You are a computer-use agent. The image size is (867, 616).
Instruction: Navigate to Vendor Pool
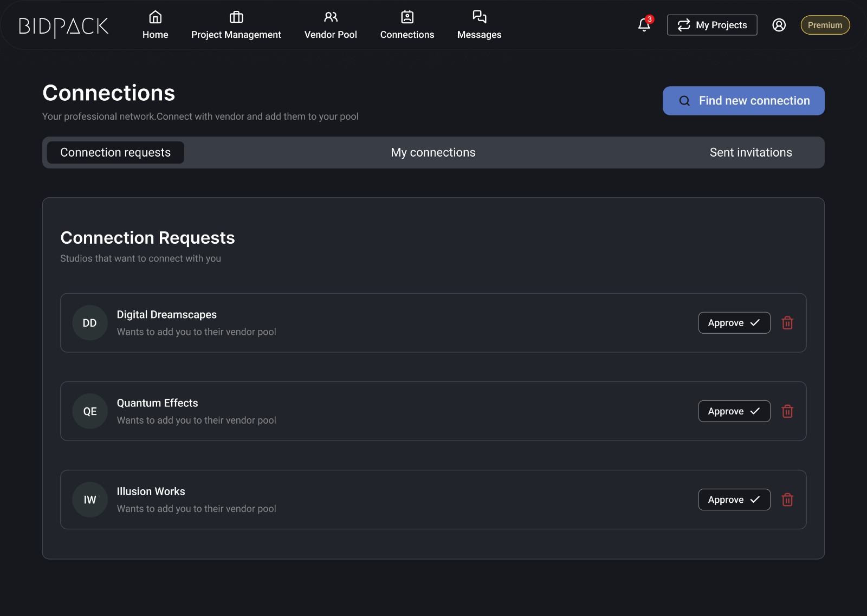pyautogui.click(x=331, y=25)
